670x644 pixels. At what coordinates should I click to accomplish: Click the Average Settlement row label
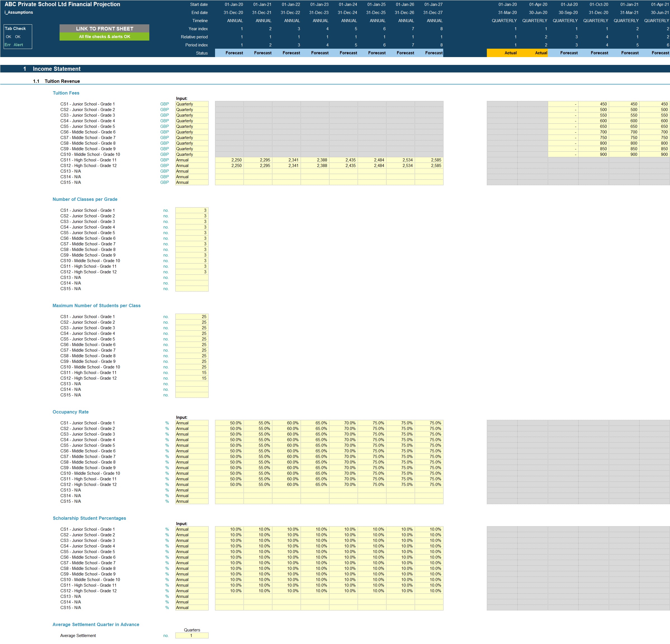[x=78, y=636]
